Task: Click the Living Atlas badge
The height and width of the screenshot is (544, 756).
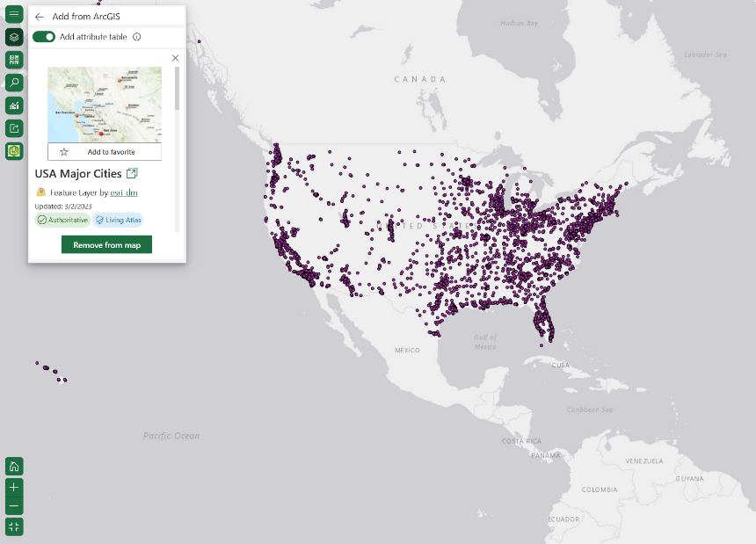Action: tap(118, 220)
